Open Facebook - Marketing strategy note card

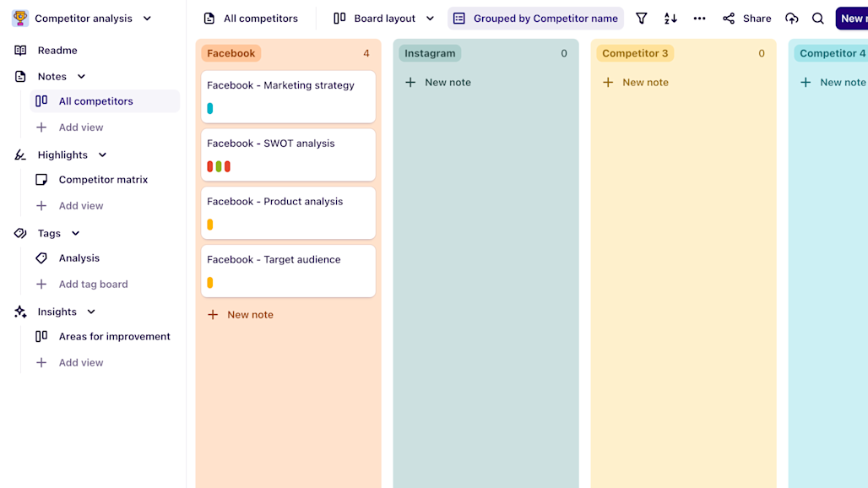[x=289, y=97]
